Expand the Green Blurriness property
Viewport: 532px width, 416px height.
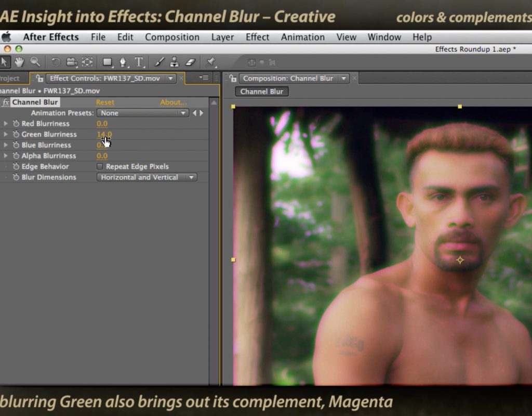click(x=5, y=134)
